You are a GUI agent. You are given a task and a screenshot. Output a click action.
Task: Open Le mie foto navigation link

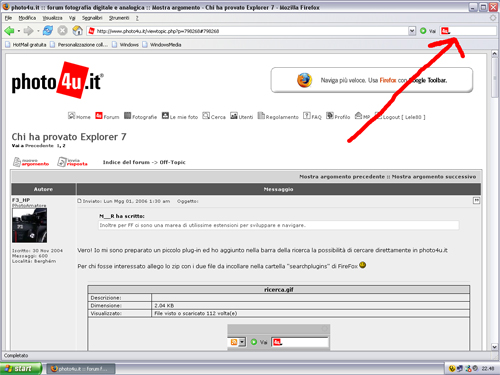tap(180, 116)
